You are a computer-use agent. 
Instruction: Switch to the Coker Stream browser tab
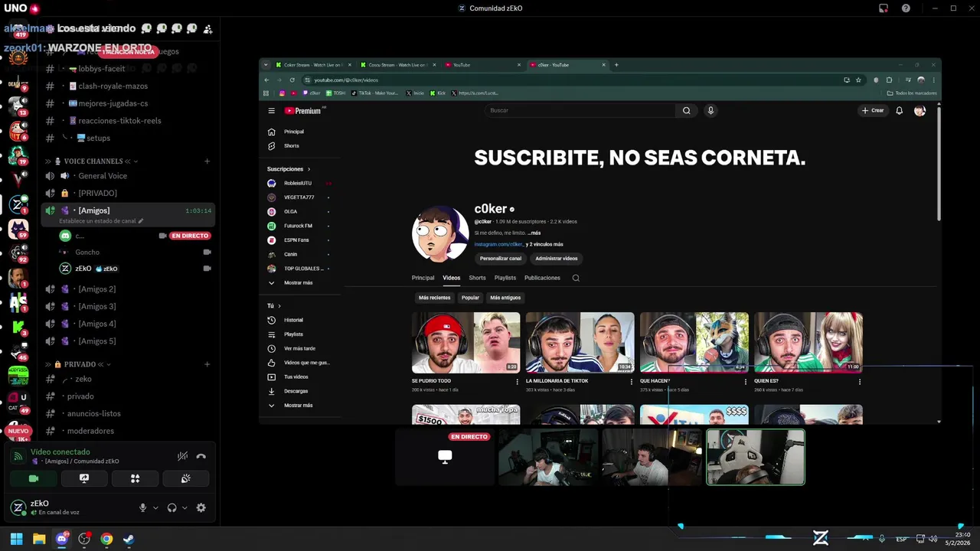click(313, 65)
